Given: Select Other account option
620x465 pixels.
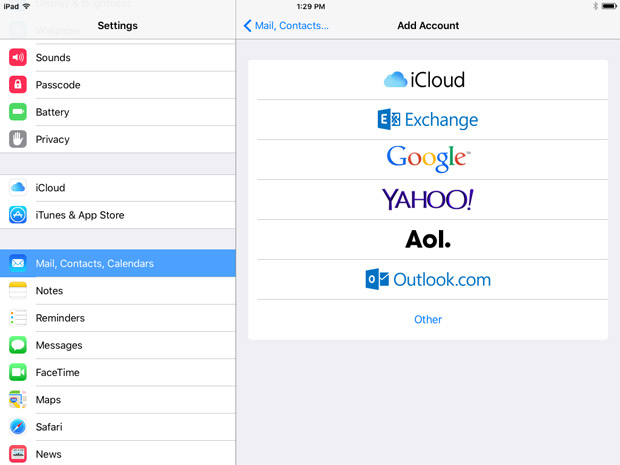Looking at the screenshot, I should [428, 319].
